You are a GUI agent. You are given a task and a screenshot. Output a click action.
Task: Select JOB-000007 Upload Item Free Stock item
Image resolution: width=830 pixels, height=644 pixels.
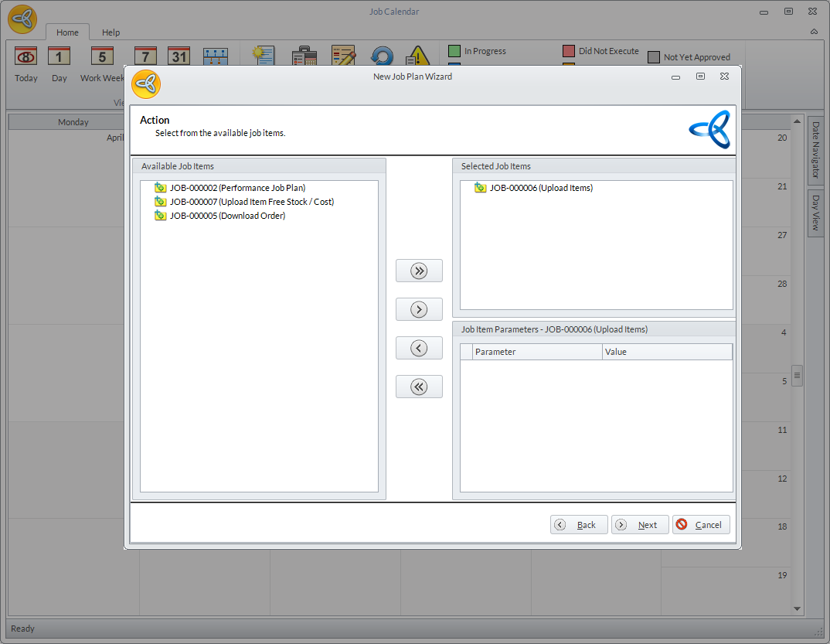[x=251, y=202]
